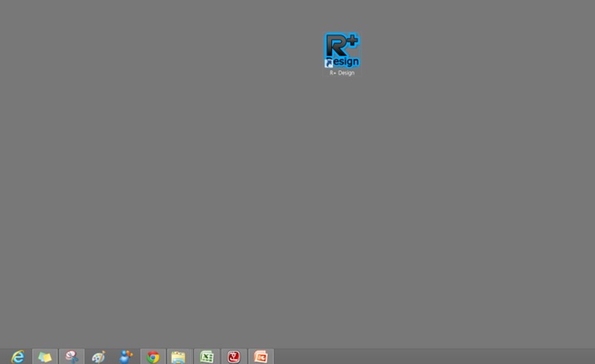The image size is (595, 364).
Task: Select the R+ Design desktop shortcut icon
Action: pyautogui.click(x=342, y=51)
